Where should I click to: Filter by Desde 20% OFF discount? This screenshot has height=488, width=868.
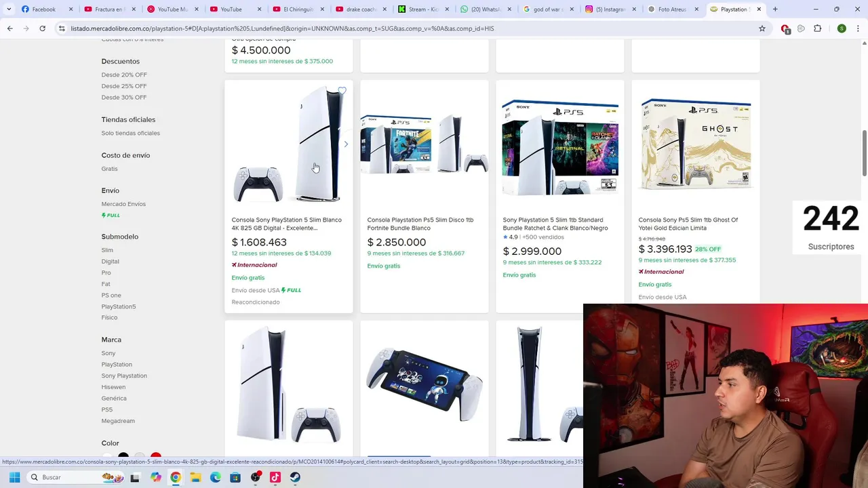(x=124, y=75)
